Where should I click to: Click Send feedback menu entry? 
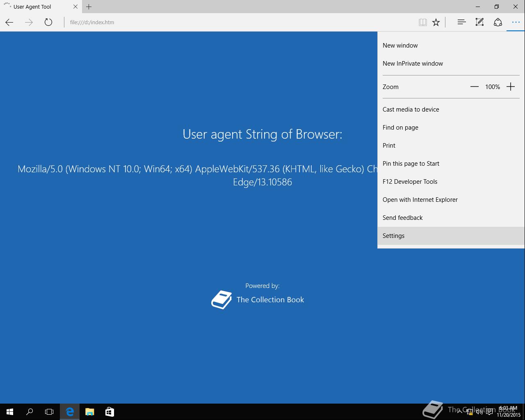tap(451, 218)
